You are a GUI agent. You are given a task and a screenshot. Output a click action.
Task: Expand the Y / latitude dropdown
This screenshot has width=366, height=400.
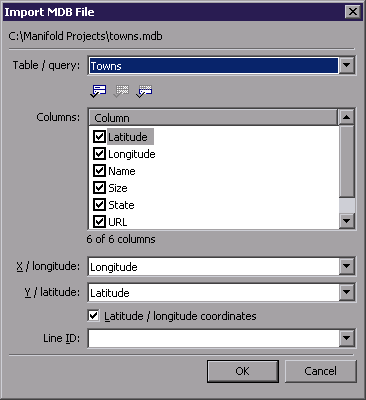347,292
